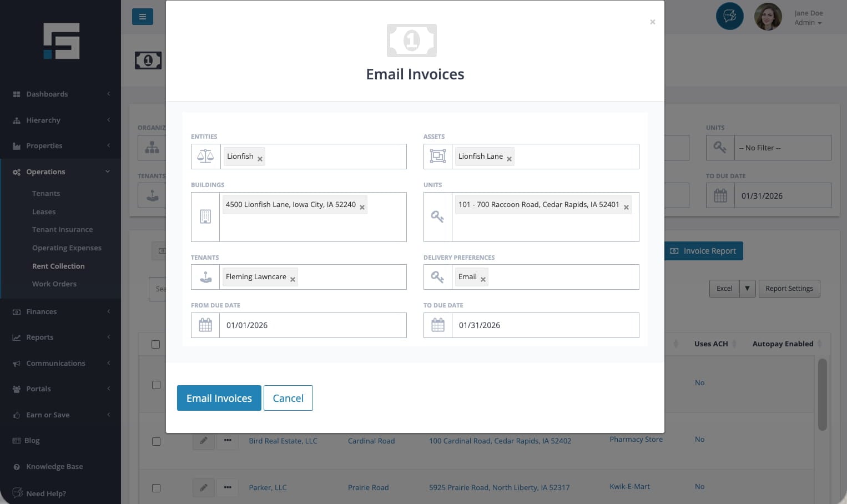
Task: Expand the Jane Doe Admin user menu
Action: [808, 18]
